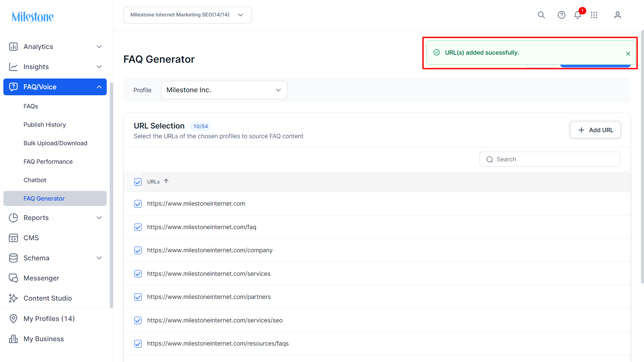Click the My Business building icon
644x362 pixels.
(x=13, y=339)
